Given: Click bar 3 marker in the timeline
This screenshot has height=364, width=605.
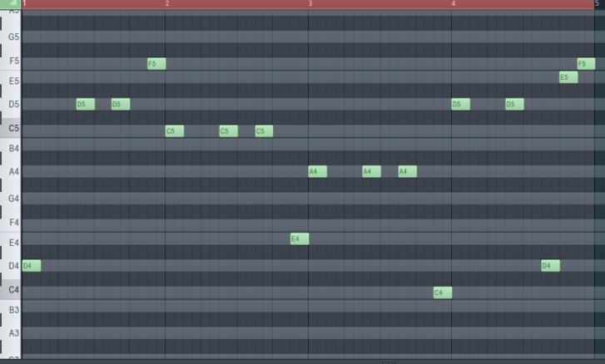Looking at the screenshot, I should pos(310,3).
